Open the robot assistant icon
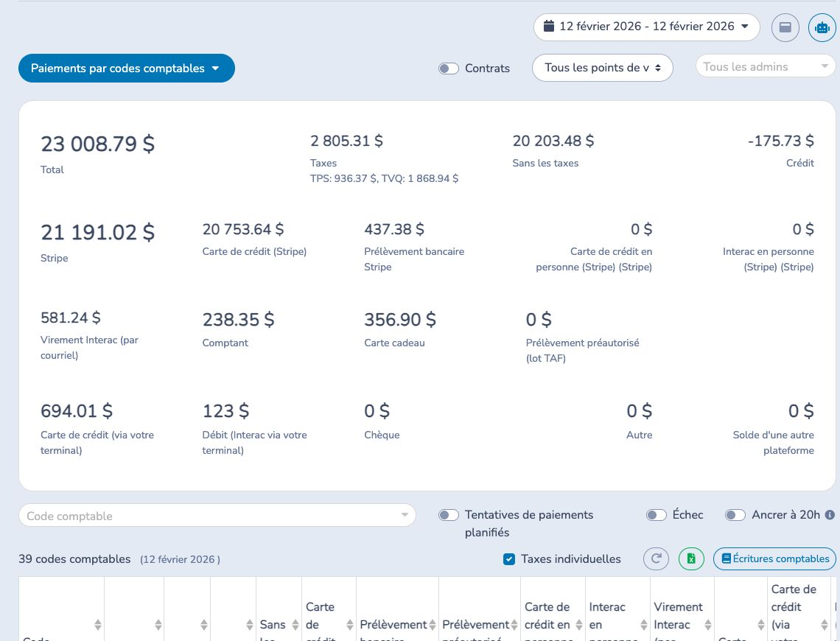The height and width of the screenshot is (641, 840). point(822,27)
